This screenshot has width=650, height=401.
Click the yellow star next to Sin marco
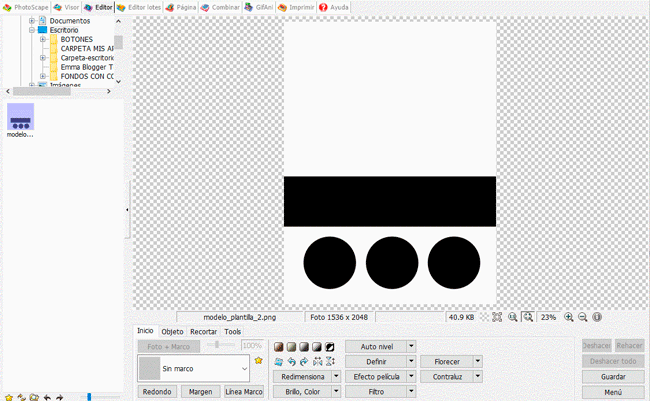pyautogui.click(x=259, y=360)
